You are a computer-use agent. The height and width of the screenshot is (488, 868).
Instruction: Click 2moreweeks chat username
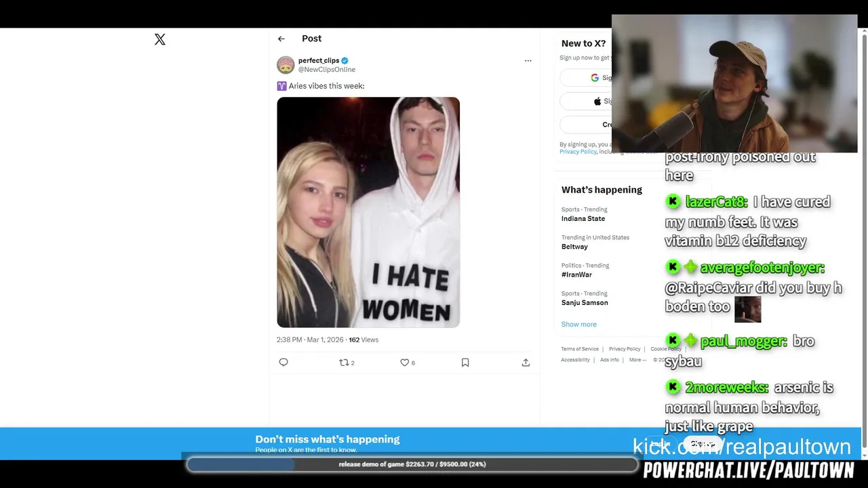(727, 388)
